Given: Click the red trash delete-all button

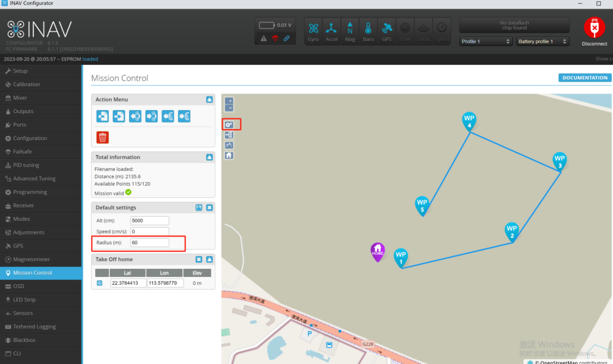Looking at the screenshot, I should pos(103,137).
